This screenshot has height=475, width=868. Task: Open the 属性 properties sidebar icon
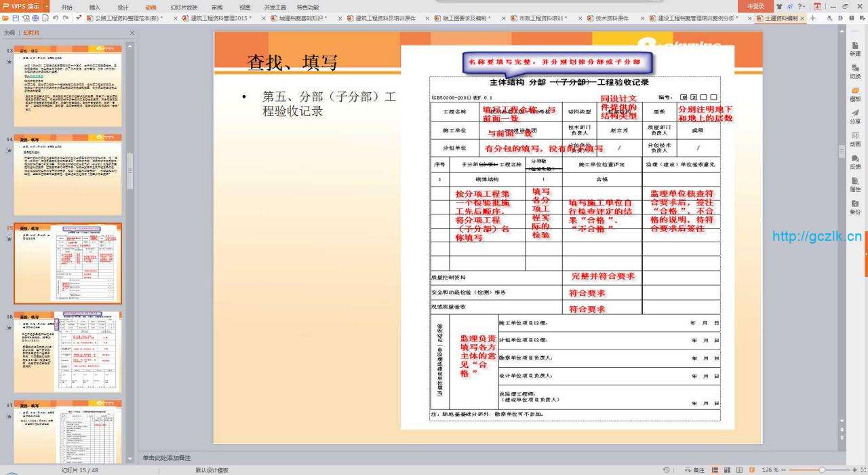854,185
